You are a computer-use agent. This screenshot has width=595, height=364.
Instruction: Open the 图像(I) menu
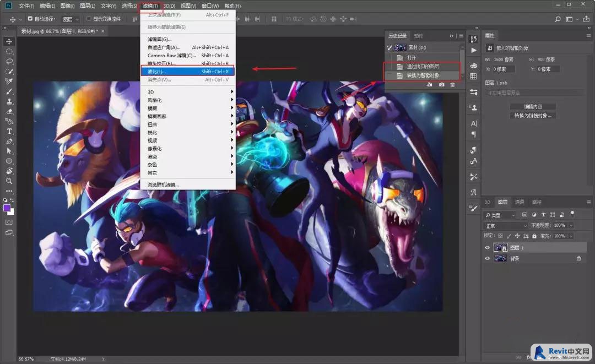coord(68,6)
